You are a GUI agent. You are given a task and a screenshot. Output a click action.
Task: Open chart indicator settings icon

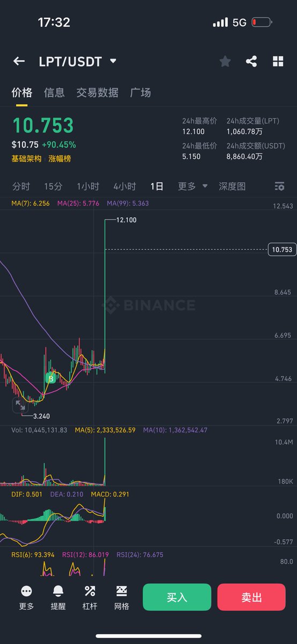pyautogui.click(x=279, y=186)
